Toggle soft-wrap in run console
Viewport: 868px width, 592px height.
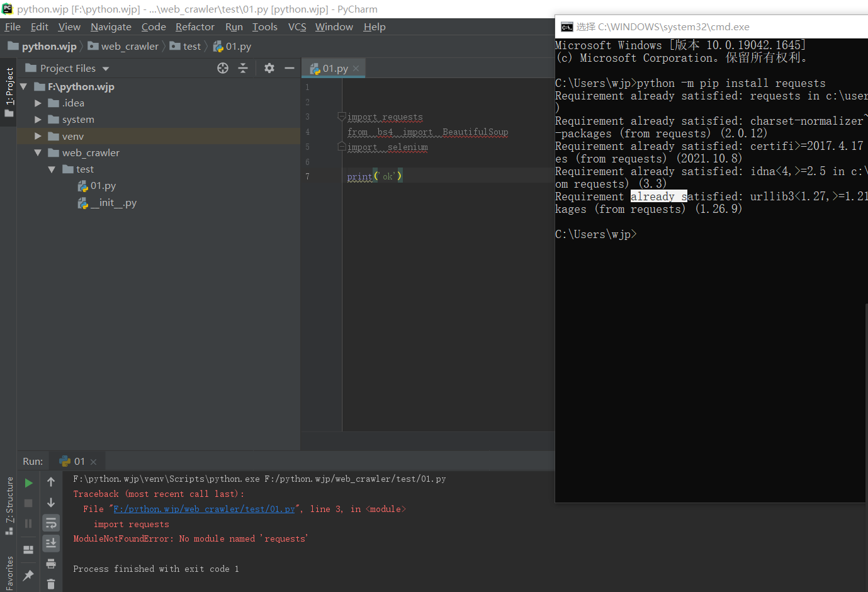click(x=51, y=523)
